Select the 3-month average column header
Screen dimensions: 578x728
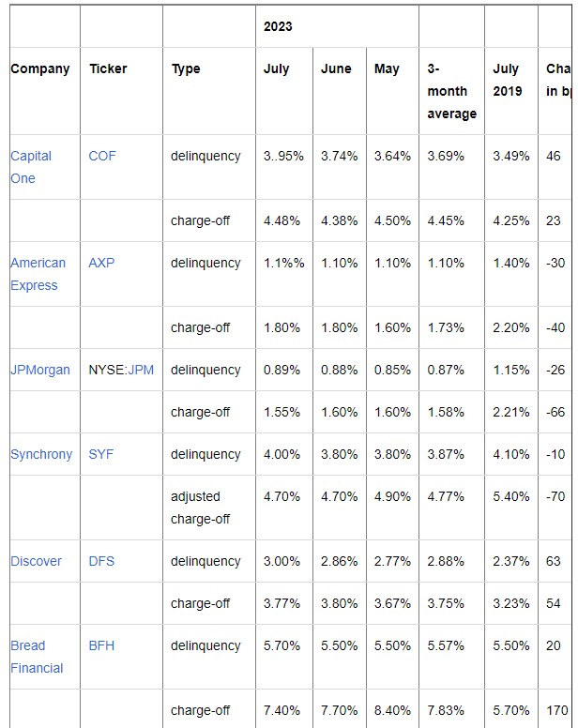[x=451, y=91]
